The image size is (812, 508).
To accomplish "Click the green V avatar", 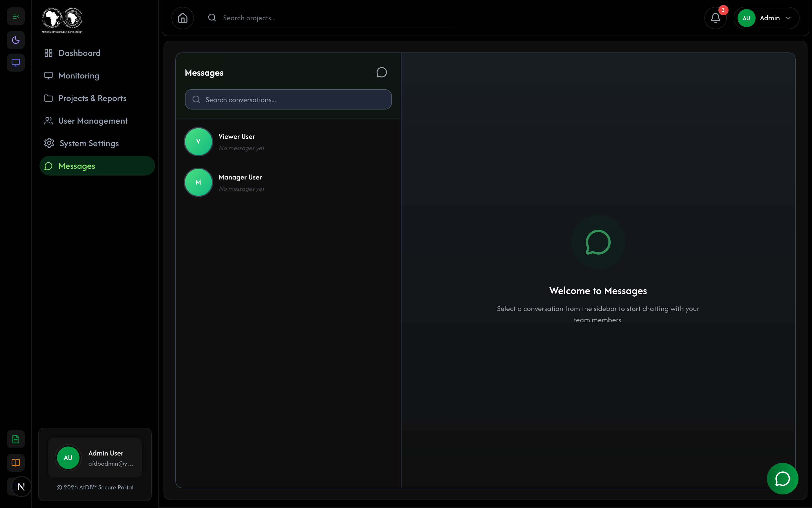I will pos(198,142).
